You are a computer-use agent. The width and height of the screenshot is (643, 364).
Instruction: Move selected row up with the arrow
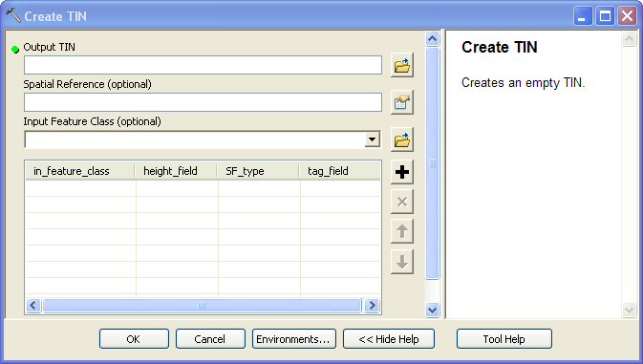pyautogui.click(x=402, y=231)
